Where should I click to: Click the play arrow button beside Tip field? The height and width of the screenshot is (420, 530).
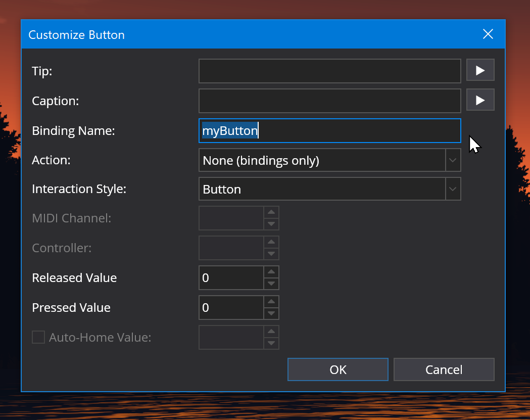click(480, 71)
